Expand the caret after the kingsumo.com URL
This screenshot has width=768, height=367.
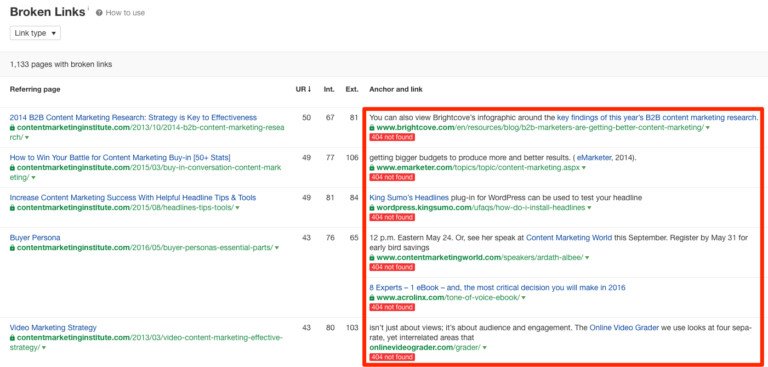point(589,208)
